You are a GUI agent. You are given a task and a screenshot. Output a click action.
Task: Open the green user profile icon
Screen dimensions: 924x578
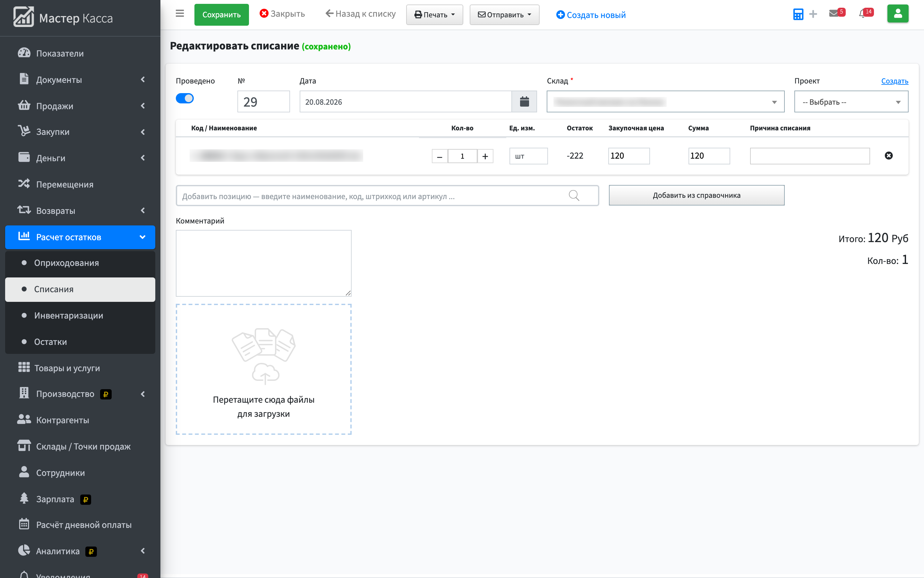[898, 14]
